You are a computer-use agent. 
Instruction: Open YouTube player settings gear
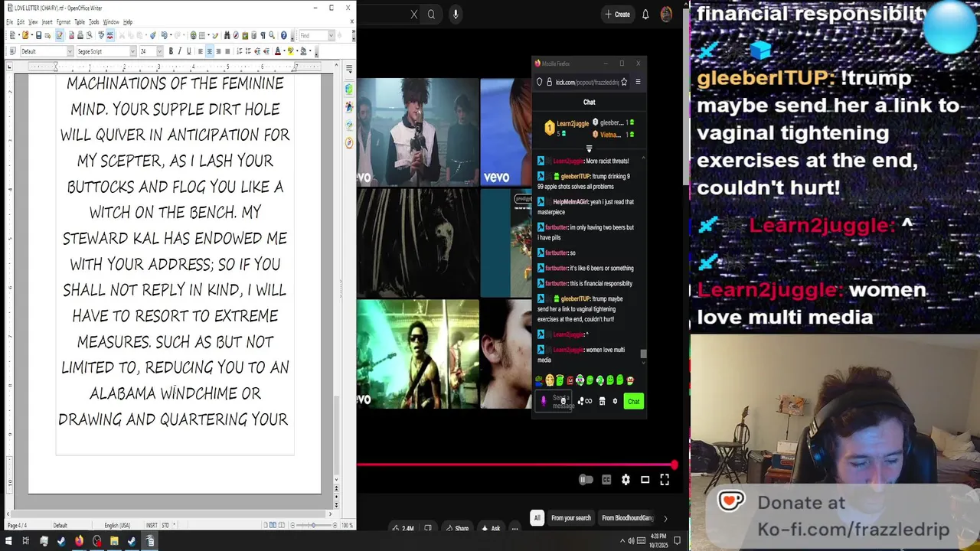tap(626, 480)
